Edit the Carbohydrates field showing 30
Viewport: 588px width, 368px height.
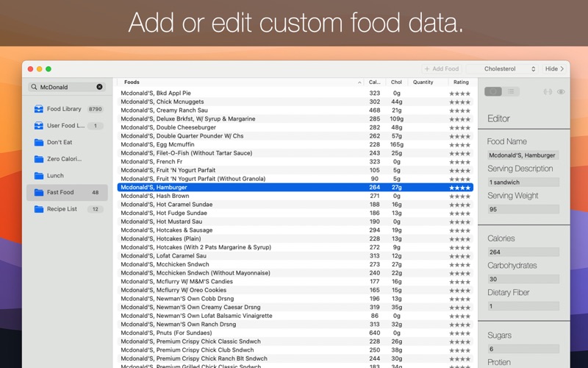[x=523, y=279]
